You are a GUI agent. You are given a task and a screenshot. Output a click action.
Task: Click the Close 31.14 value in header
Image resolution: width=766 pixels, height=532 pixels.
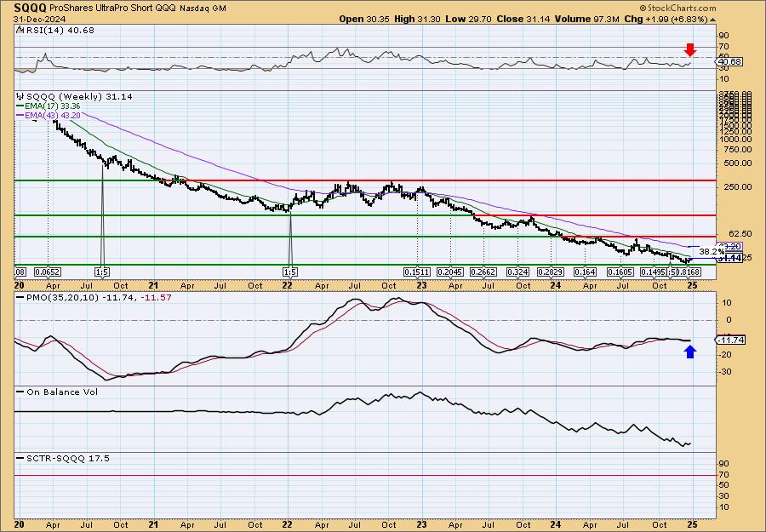pyautogui.click(x=523, y=19)
